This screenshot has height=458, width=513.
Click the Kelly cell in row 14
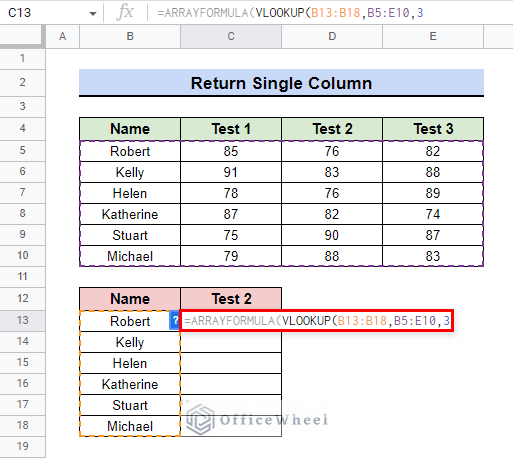[130, 342]
